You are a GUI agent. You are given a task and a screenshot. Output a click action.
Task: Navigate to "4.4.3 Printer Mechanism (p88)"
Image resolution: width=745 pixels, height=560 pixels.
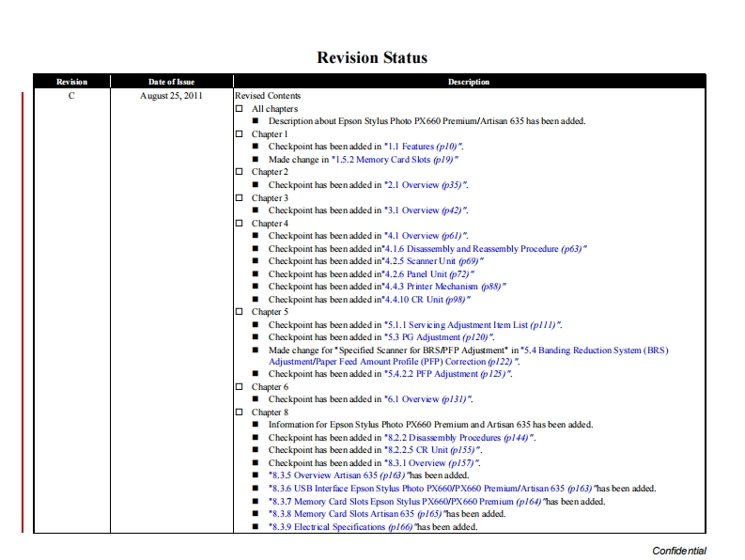(444, 287)
